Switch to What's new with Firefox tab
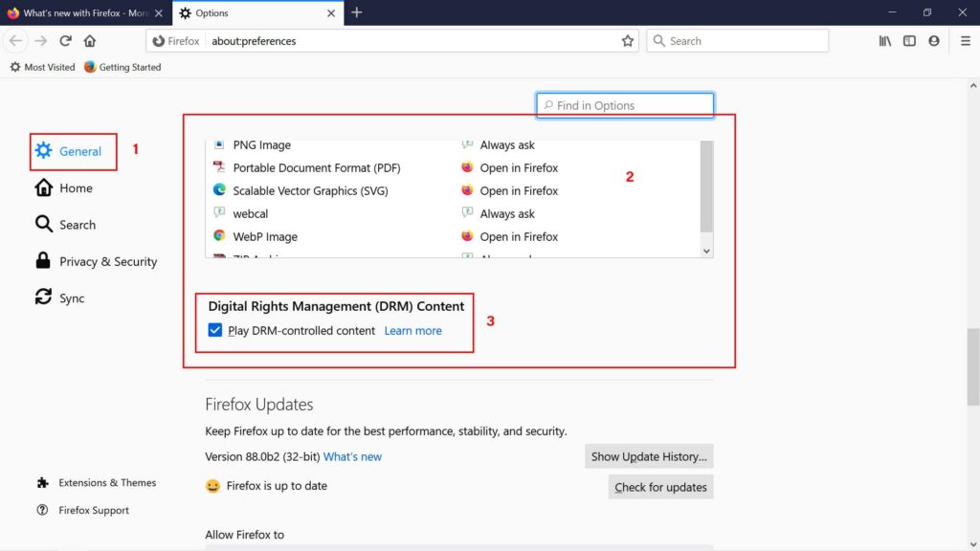Viewport: 980px width, 551px height. click(85, 12)
